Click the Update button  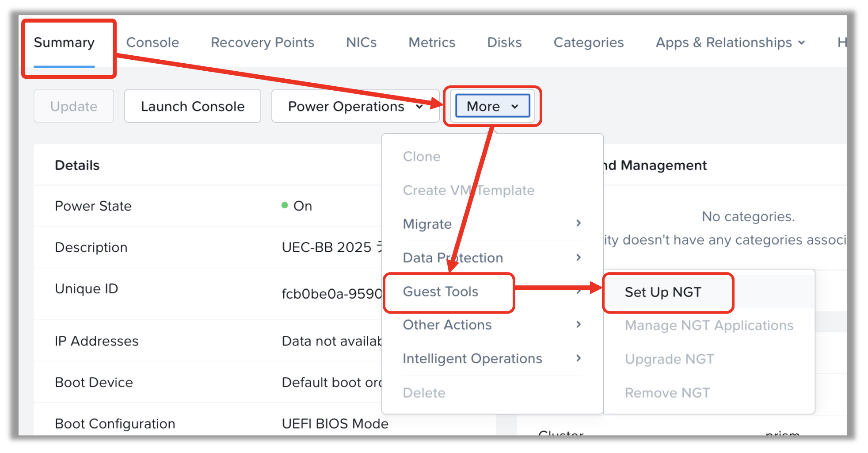(x=74, y=106)
